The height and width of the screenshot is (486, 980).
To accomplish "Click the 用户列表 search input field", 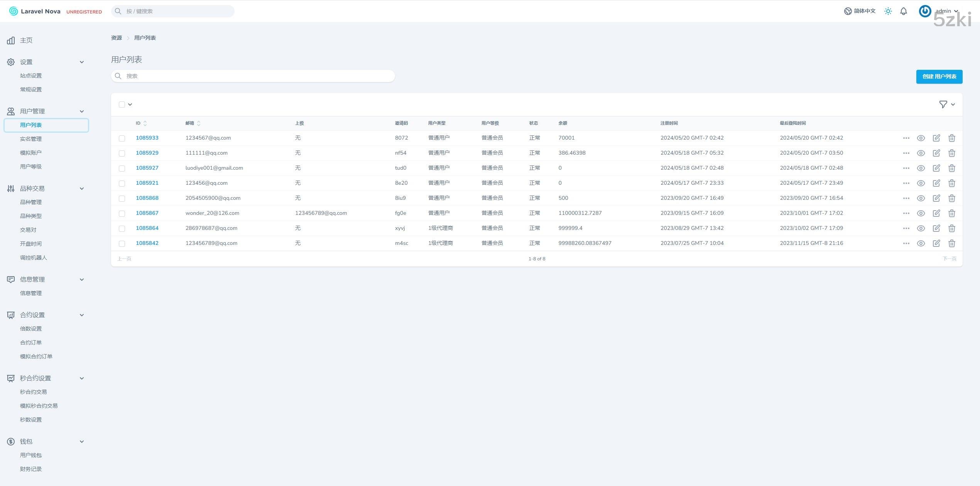I will (x=253, y=76).
